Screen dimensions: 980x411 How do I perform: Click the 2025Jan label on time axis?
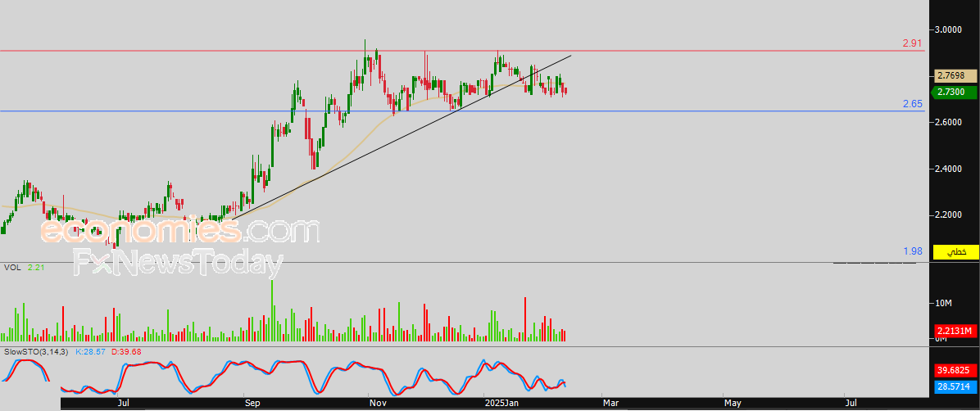pyautogui.click(x=501, y=404)
